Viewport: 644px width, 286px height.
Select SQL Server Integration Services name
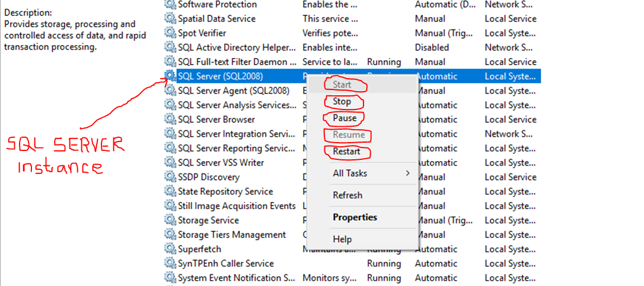point(237,134)
